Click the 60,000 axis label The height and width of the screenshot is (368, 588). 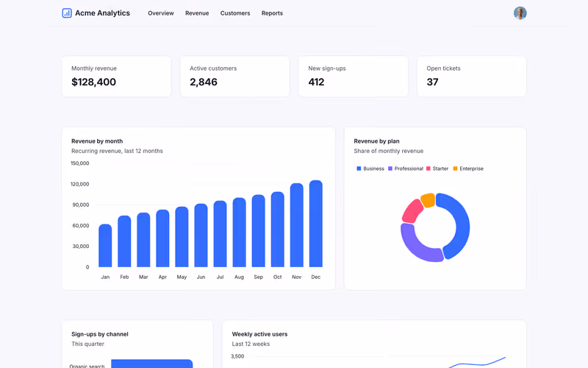pyautogui.click(x=81, y=226)
